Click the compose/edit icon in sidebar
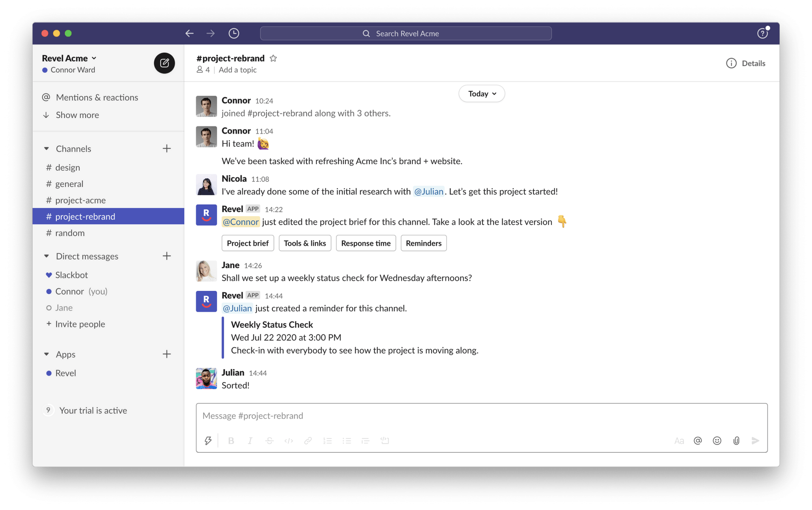The width and height of the screenshot is (812, 510). [164, 63]
